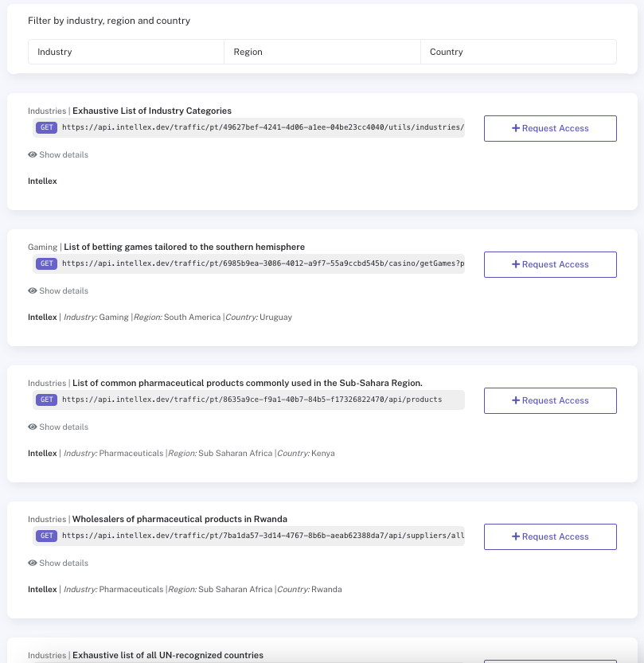Click South America region label
Screen dimensions: 644x663
pyautogui.click(x=192, y=317)
